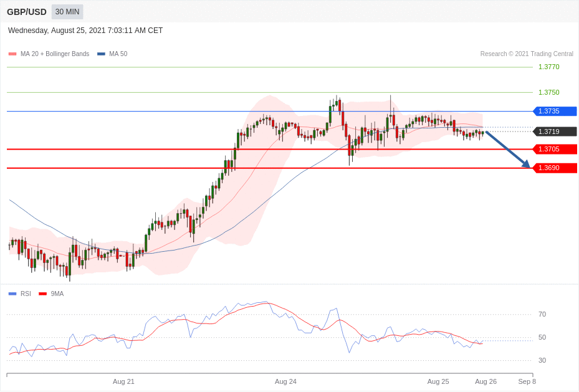
Task: Click the blue 1.3735 pivot price tag
Action: [x=555, y=111]
